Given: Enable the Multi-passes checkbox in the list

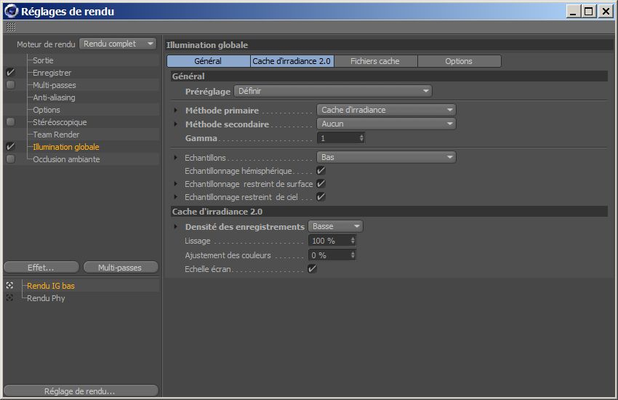Looking at the screenshot, I should [11, 85].
